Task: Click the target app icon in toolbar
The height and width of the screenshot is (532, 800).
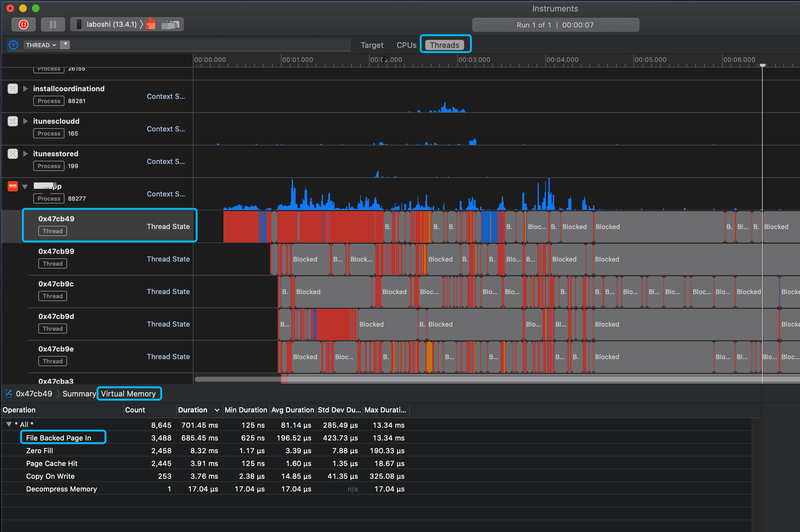Action: 151,25
